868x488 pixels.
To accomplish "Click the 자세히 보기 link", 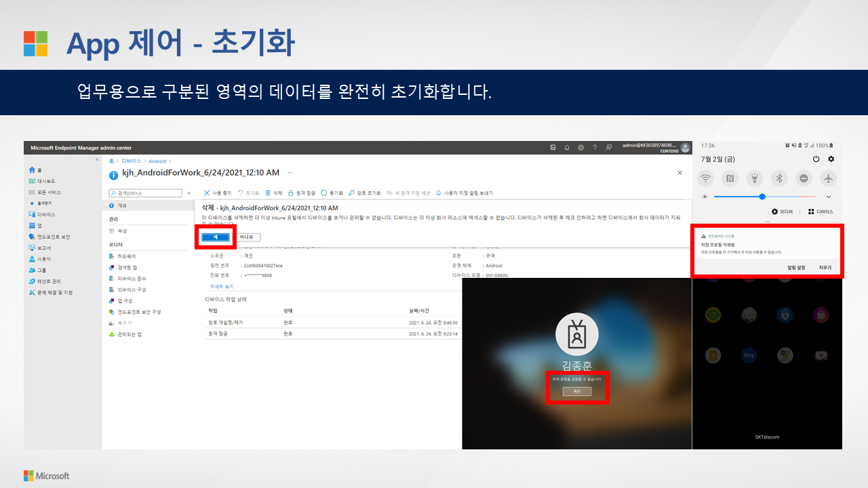I will click(221, 287).
